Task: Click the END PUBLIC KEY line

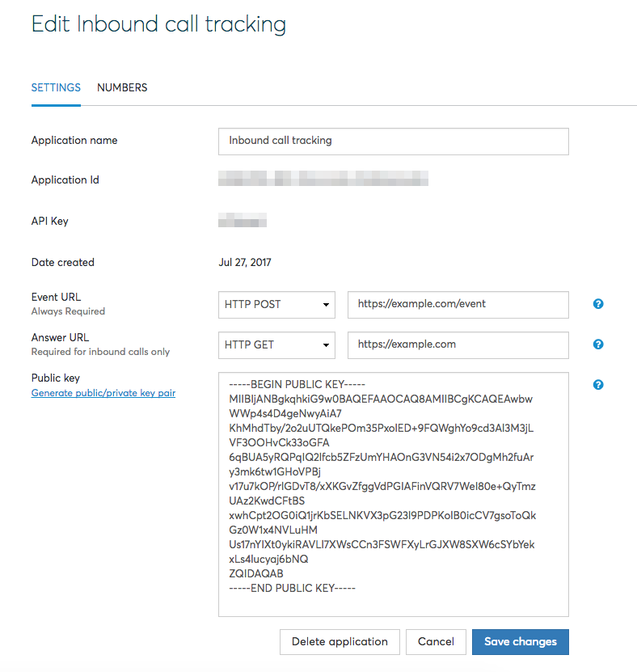Action: [x=292, y=588]
